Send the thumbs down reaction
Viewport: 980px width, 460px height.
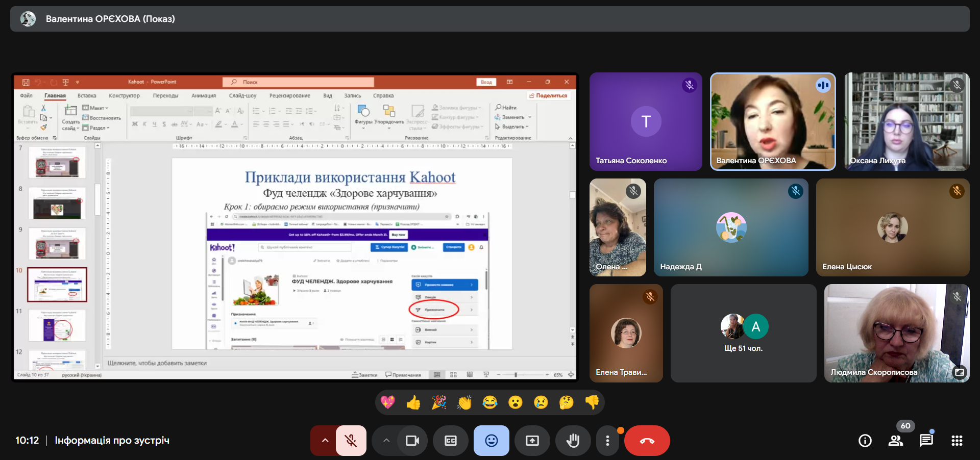(592, 402)
